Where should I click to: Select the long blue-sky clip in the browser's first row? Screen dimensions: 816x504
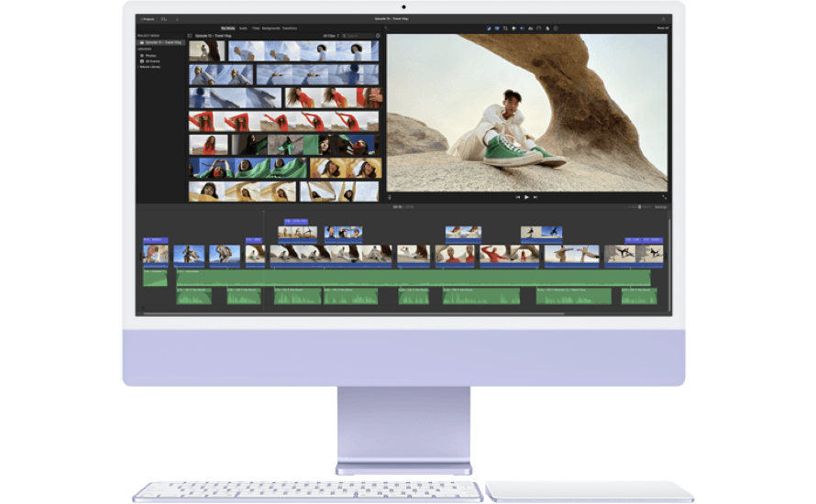[x=303, y=51]
